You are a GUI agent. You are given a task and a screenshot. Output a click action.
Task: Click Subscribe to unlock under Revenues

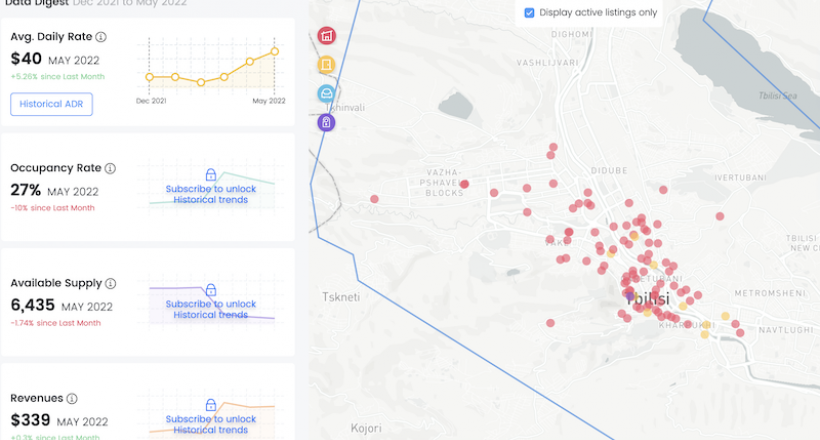click(x=211, y=419)
